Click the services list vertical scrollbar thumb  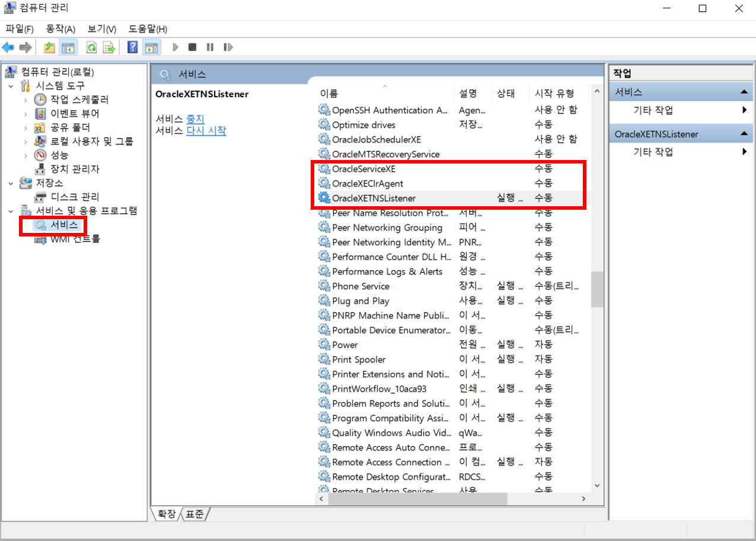(x=596, y=290)
